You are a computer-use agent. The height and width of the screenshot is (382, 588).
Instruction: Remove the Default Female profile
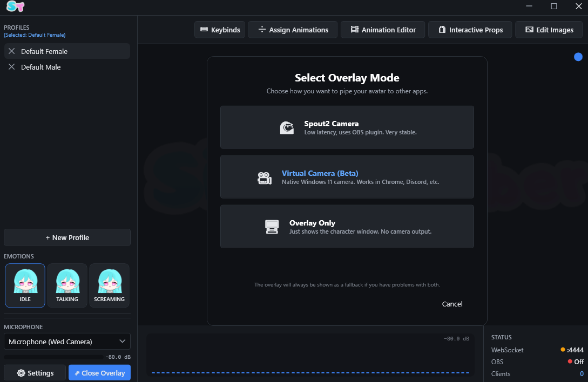(12, 51)
